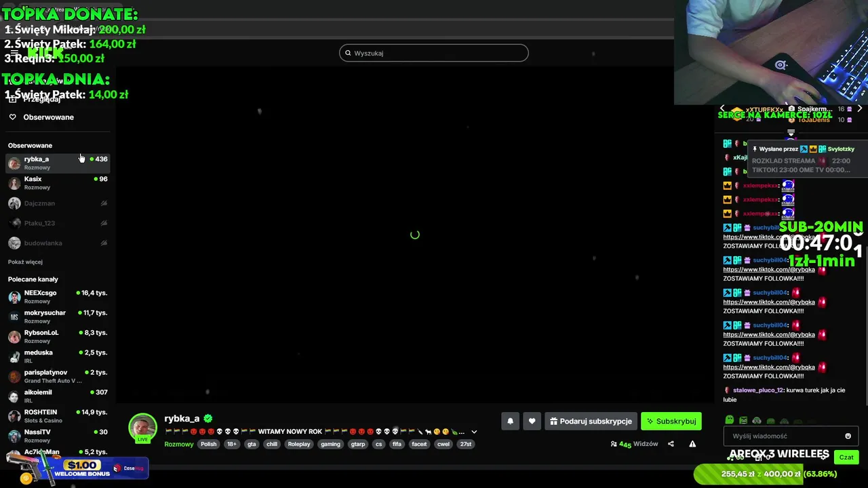This screenshot has width=868, height=488.
Task: Click Pokaż więcej under followed channels
Action: [x=25, y=262]
